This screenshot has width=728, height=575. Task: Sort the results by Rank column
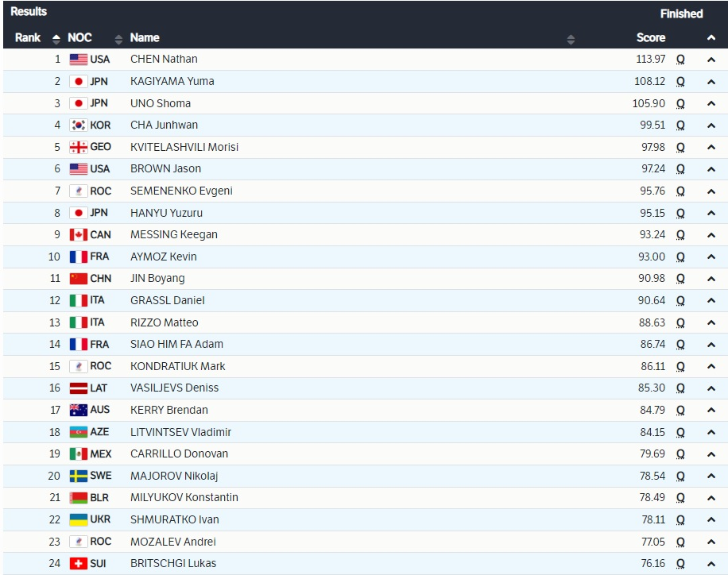(56, 38)
